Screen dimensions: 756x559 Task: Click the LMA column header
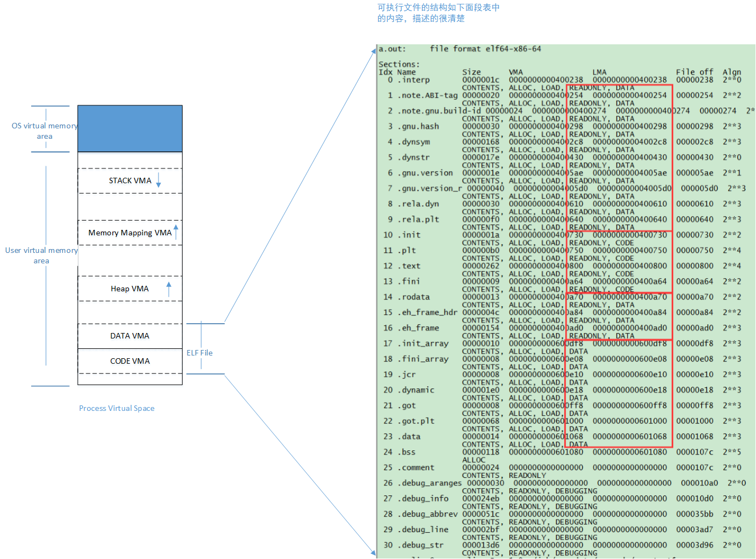coord(599,72)
